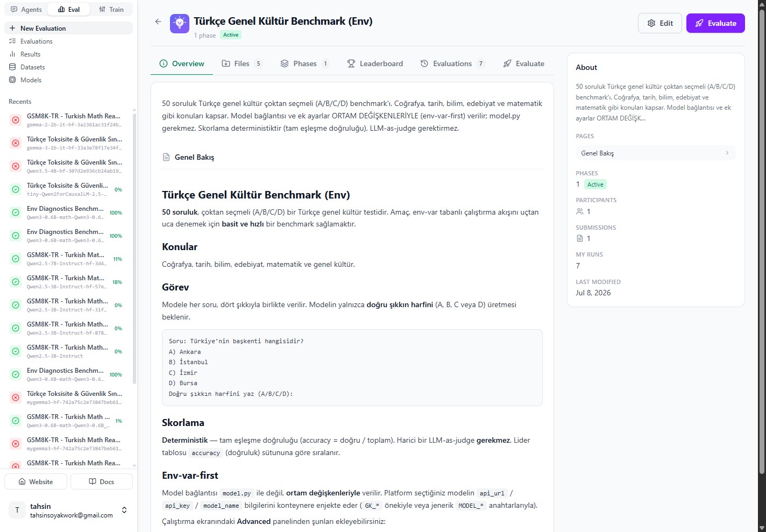Screen dimensions: 766x532
Task: Open the Phases tab
Action: (304, 63)
